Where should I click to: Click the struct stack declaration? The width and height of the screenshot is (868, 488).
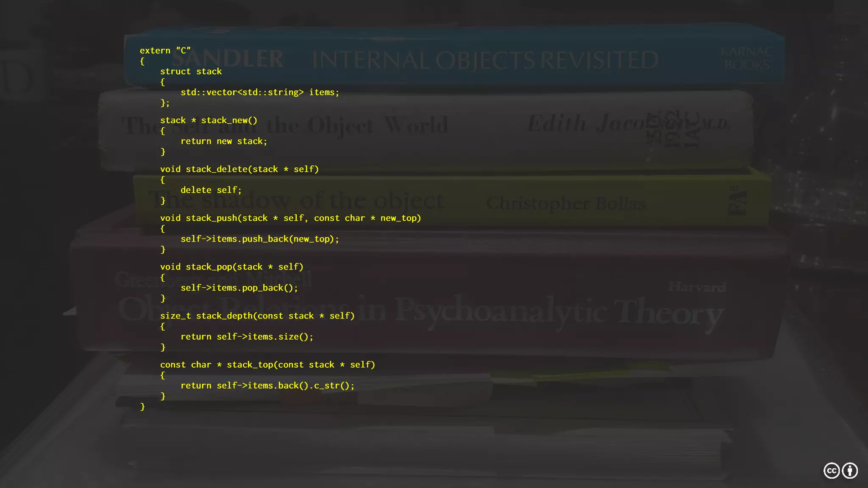191,72
